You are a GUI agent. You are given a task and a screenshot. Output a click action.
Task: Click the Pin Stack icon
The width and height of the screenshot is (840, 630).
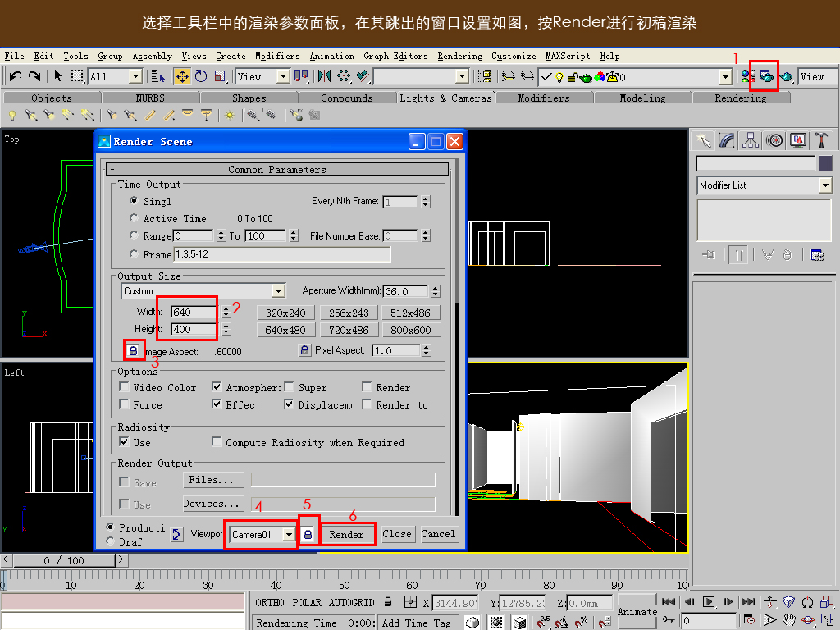point(708,255)
